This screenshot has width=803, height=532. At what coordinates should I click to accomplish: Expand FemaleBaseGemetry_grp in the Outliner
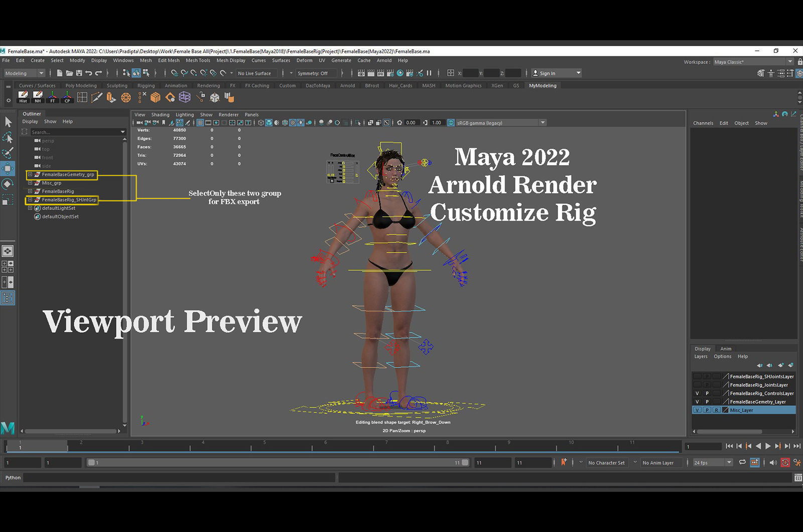30,175
